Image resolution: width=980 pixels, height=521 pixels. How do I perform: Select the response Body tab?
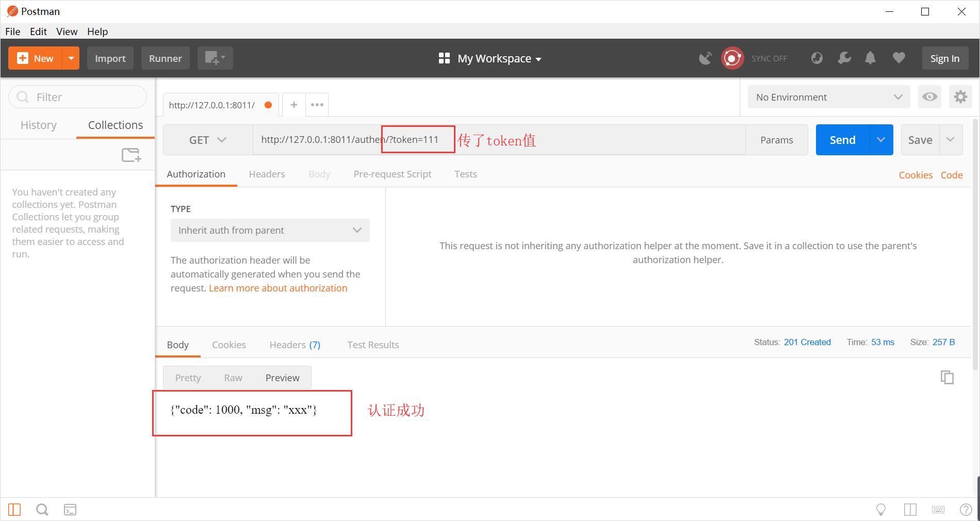point(178,345)
